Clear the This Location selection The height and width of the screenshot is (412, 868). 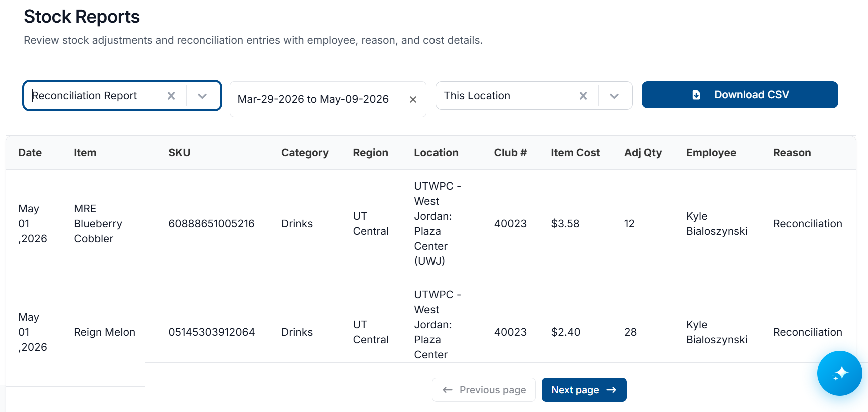583,96
